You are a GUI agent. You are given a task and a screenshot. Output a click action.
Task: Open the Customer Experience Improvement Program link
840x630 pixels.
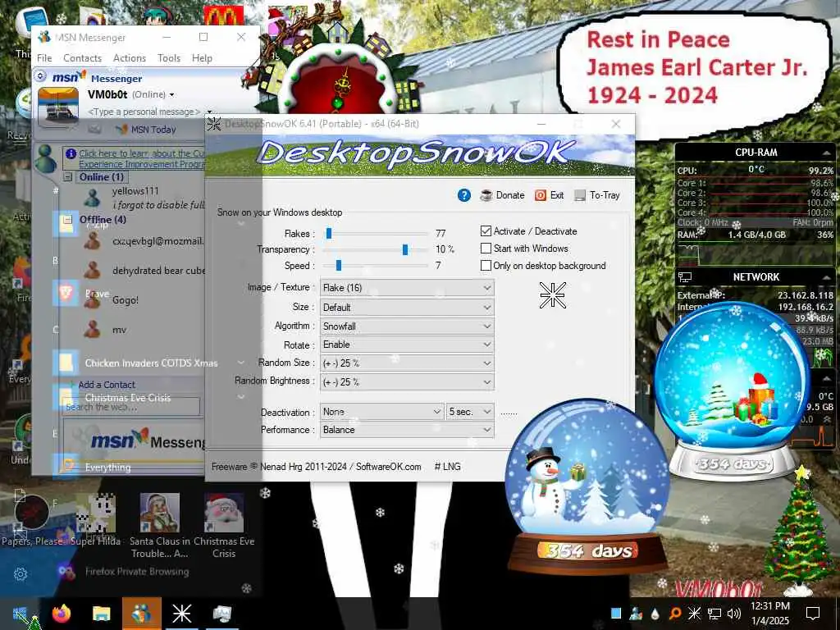point(142,158)
